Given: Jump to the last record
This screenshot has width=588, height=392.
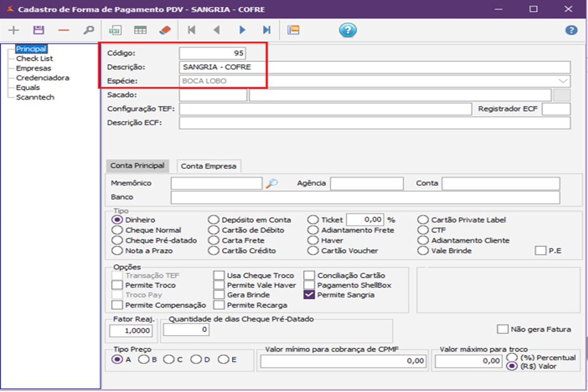Looking at the screenshot, I should pyautogui.click(x=267, y=30).
